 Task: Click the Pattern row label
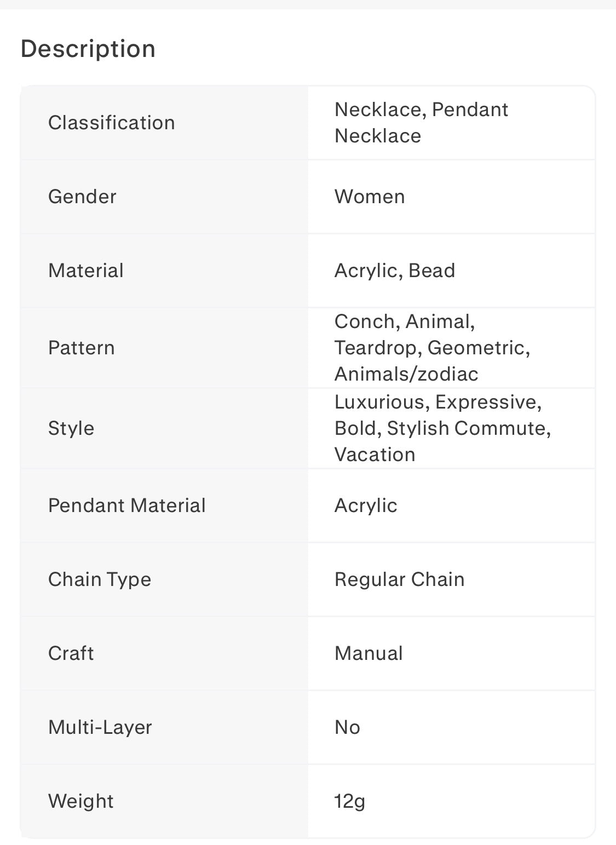(x=82, y=348)
